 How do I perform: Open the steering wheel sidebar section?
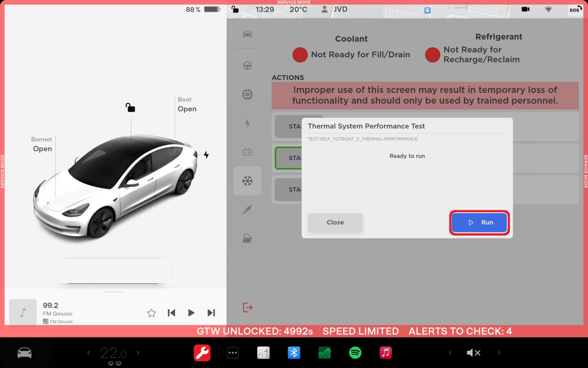coord(247,66)
